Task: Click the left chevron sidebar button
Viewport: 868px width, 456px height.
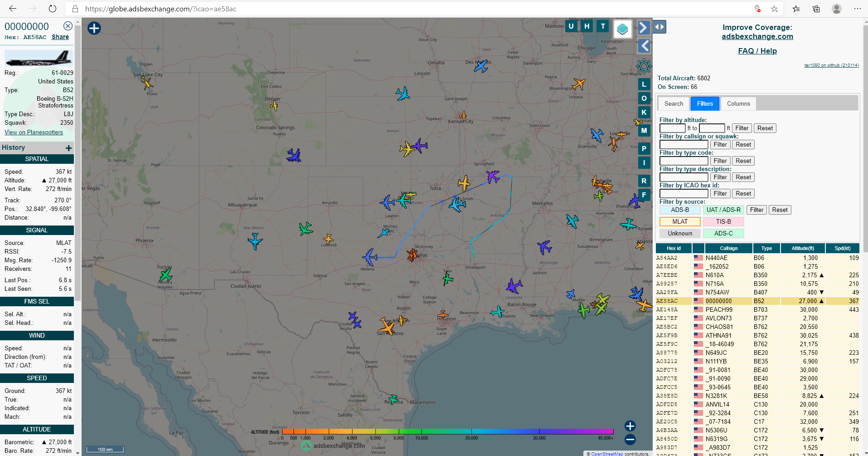Action: tap(644, 46)
